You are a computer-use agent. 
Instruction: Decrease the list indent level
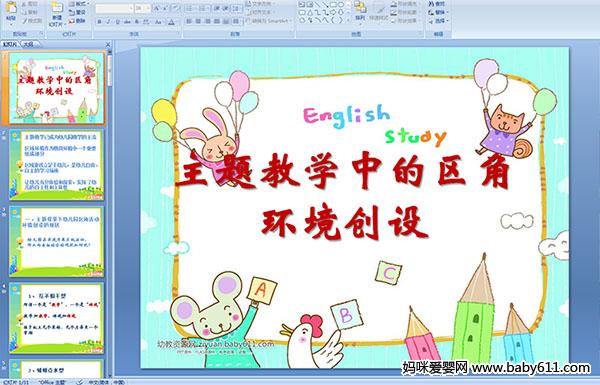point(217,8)
